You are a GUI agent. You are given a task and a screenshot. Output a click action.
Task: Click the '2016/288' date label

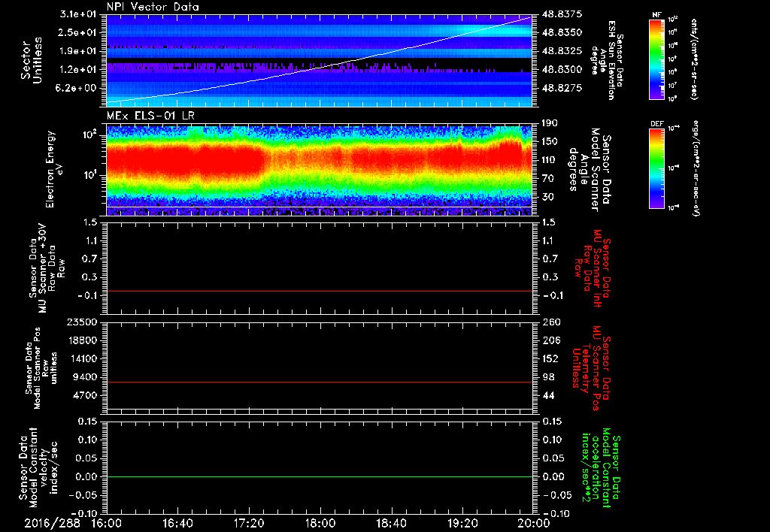pos(52,524)
